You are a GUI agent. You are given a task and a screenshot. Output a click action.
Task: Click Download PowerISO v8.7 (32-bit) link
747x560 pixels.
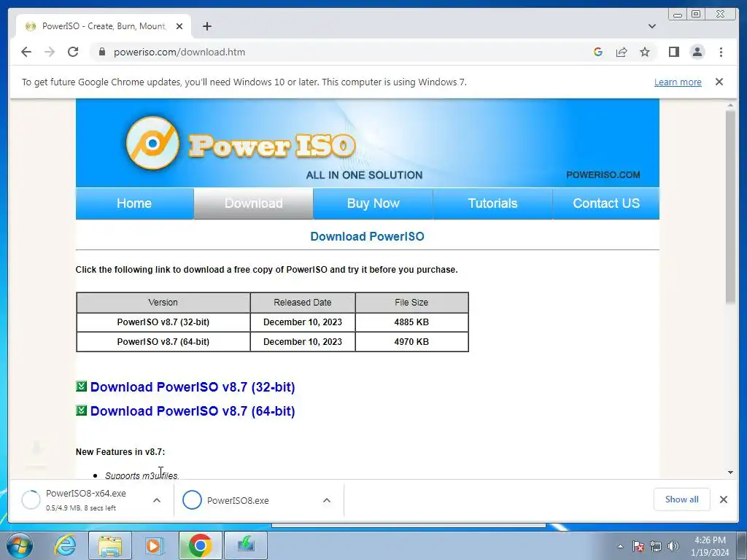coord(193,387)
